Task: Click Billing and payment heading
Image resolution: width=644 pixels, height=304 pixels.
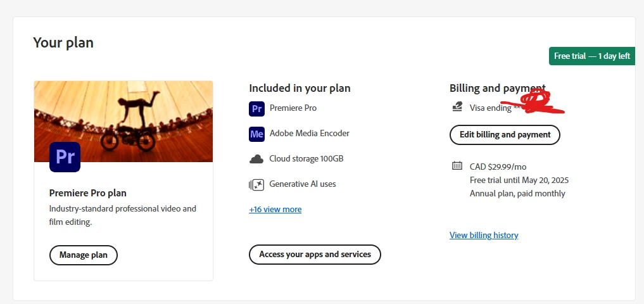Action: 497,88
